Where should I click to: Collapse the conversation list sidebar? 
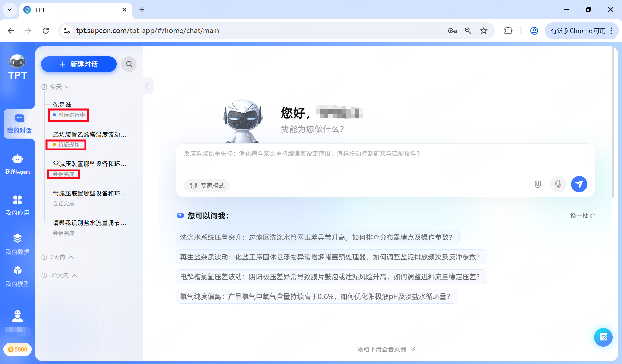[148, 86]
